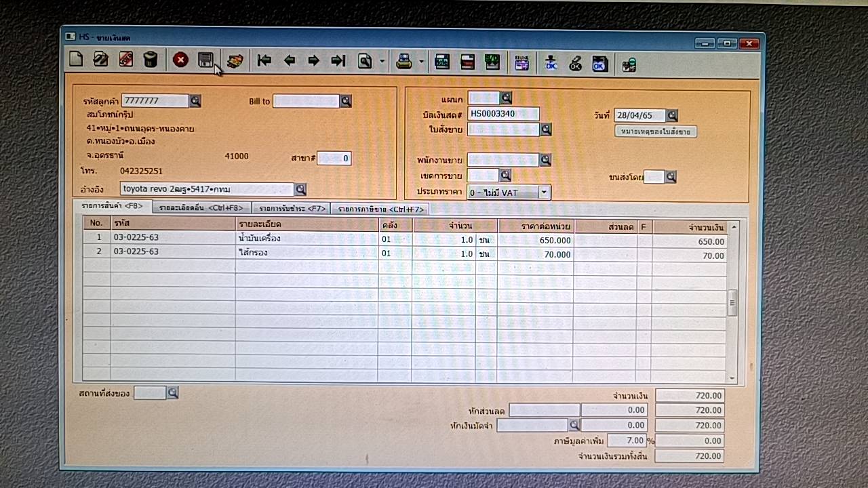This screenshot has height=488, width=868.
Task: Save the bill with the floppy disk icon
Action: (x=205, y=60)
